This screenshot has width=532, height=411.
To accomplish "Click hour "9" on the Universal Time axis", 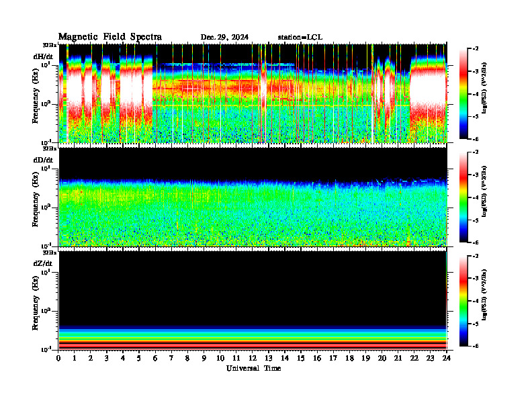I will point(204,358).
